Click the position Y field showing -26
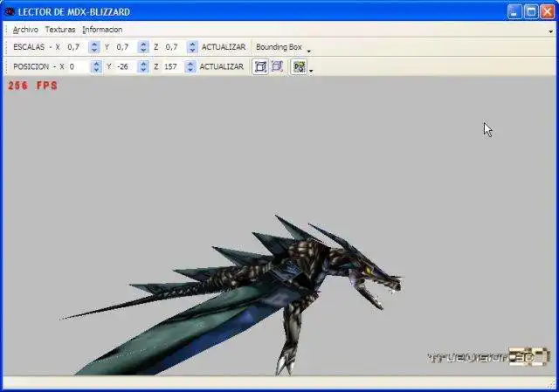The height and width of the screenshot is (392, 559). [x=126, y=66]
